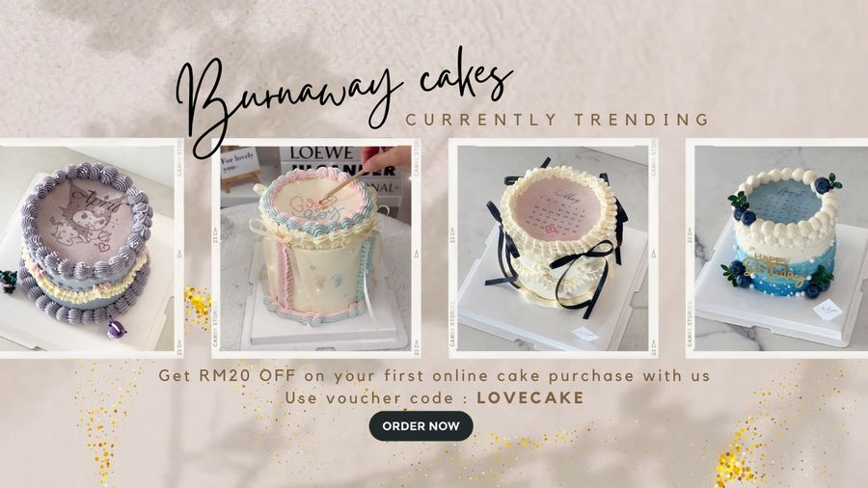Viewport: 868px width, 488px height.
Task: Click the purple Kuromi charm beside the cake
Action: pos(117,329)
